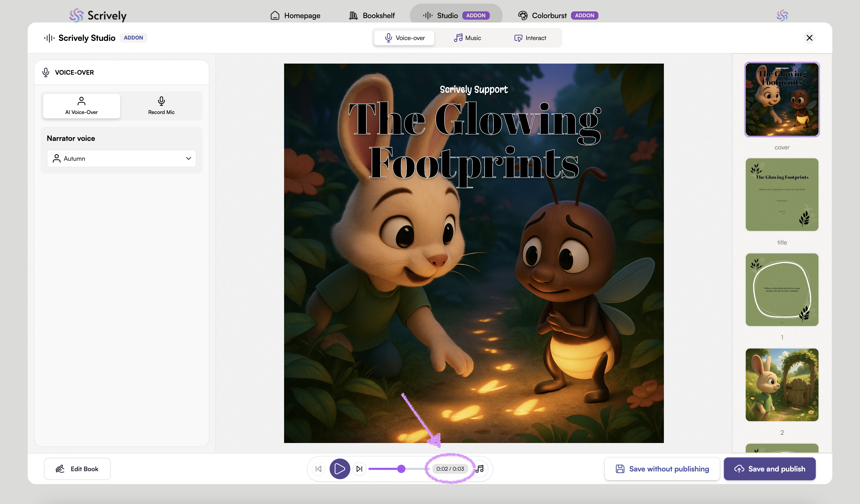
Task: Skip to the previous page in the player
Action: tap(318, 469)
